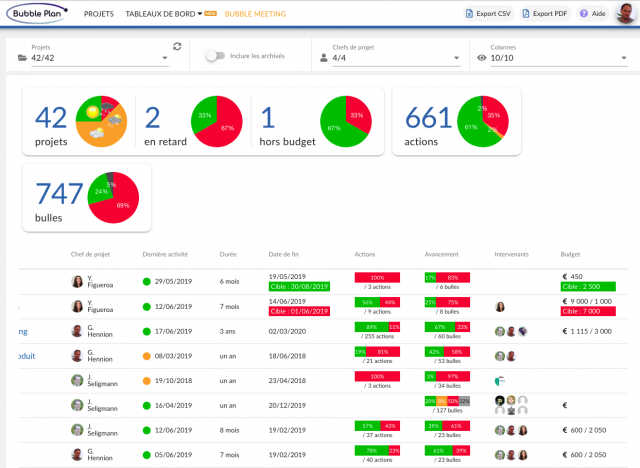Click the Export PDF button

[x=546, y=14]
